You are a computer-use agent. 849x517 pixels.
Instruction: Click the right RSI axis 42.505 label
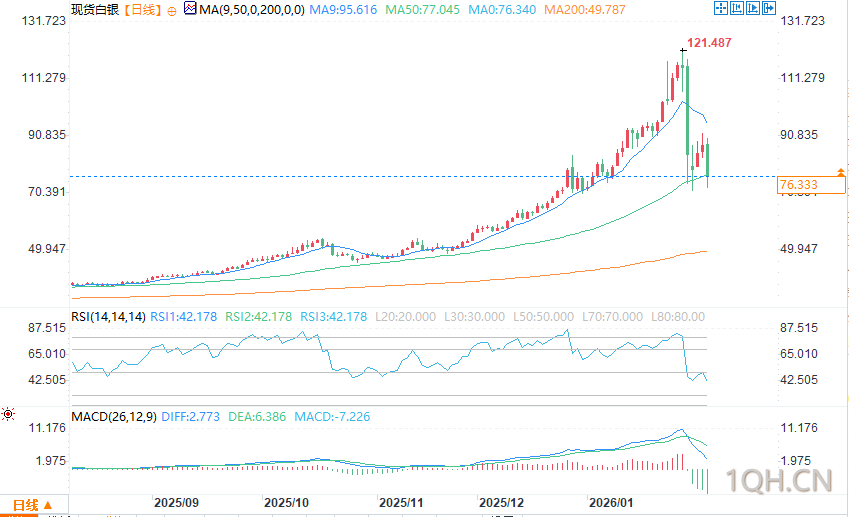[799, 380]
